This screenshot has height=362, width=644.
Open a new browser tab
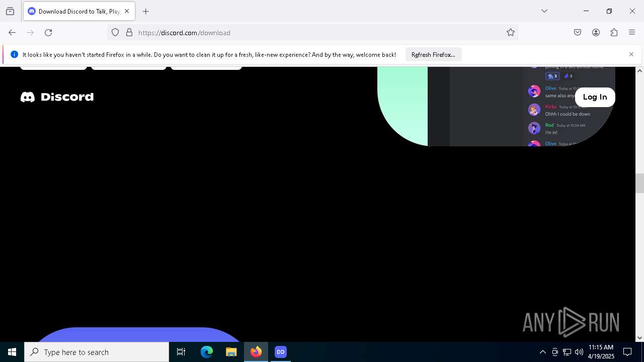[146, 11]
